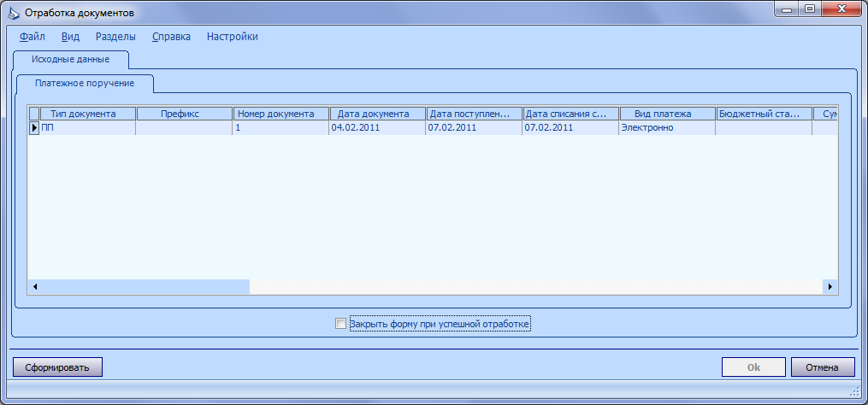Image resolution: width=868 pixels, height=405 pixels.
Task: Open the Справка menu
Action: click(x=171, y=37)
